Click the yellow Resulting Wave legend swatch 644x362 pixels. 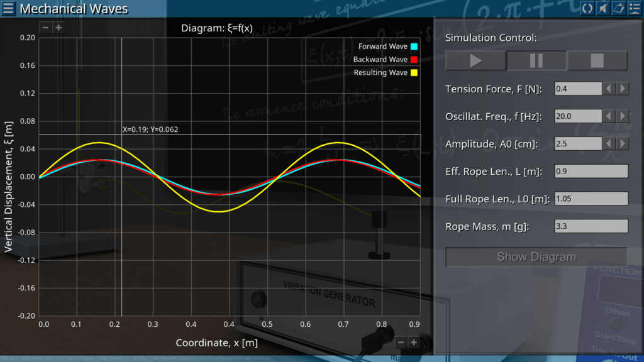click(414, 73)
